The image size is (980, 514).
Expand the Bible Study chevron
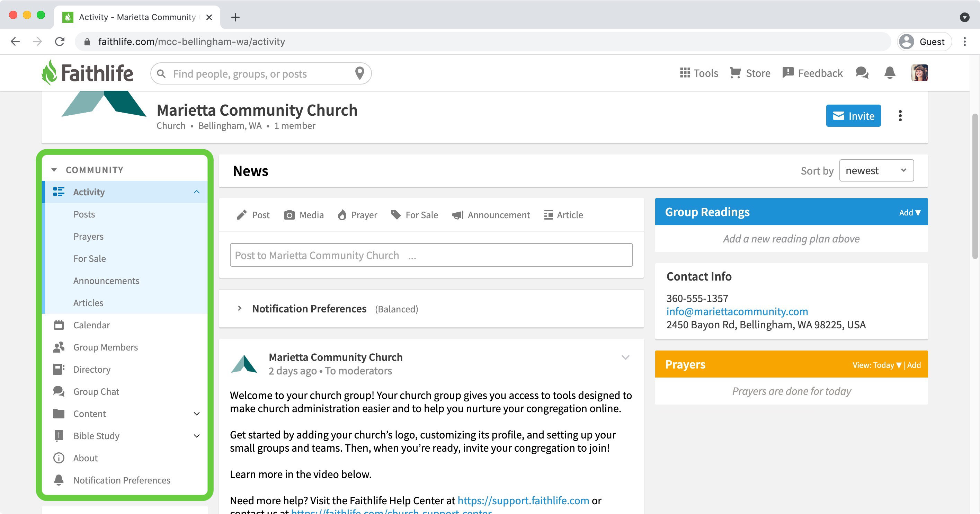[197, 436]
